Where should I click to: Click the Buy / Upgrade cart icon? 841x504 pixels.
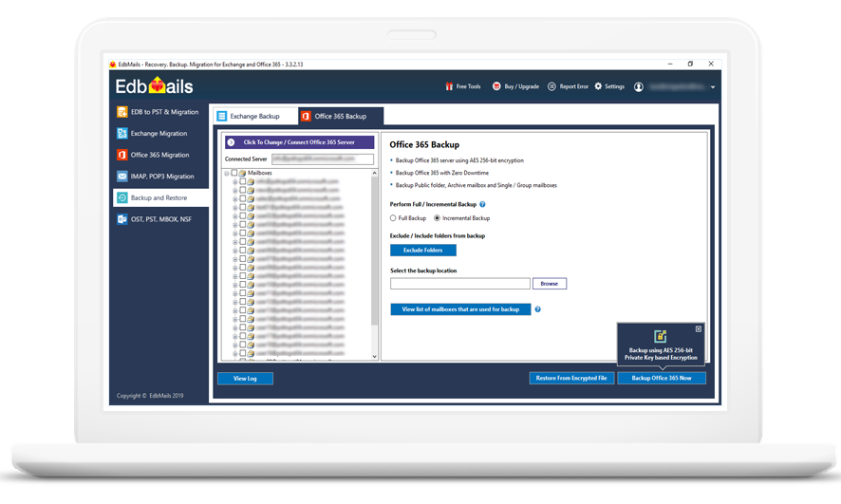(x=496, y=86)
